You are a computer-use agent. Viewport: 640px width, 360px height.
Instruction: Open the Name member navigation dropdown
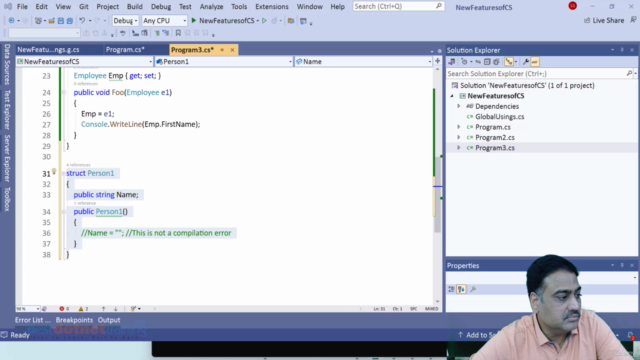(363, 62)
